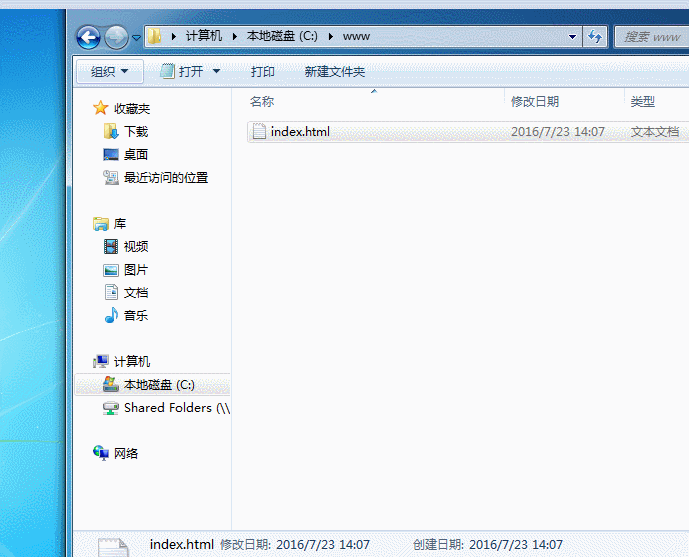Open the 组织 menu
The height and width of the screenshot is (557, 689).
pyautogui.click(x=109, y=71)
